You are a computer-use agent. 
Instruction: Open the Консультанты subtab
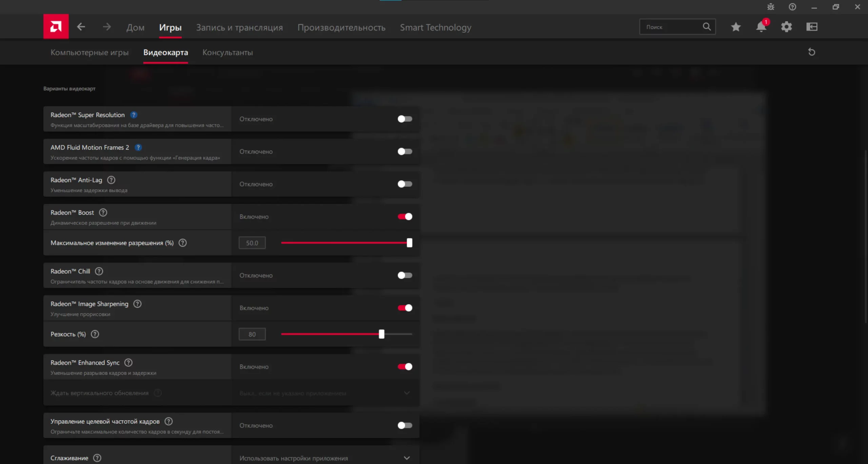(x=228, y=53)
